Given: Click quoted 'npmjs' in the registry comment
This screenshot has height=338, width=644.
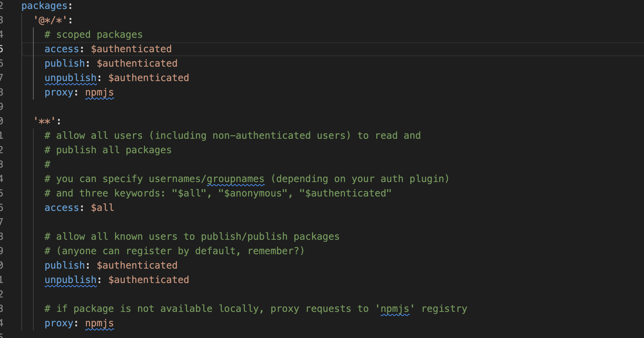Looking at the screenshot, I should [395, 309].
